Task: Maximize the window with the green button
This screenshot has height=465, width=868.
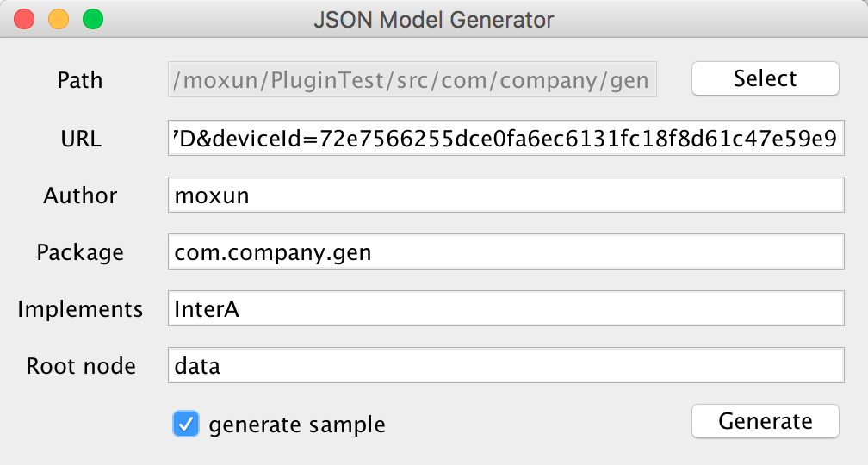Action: pyautogui.click(x=93, y=19)
